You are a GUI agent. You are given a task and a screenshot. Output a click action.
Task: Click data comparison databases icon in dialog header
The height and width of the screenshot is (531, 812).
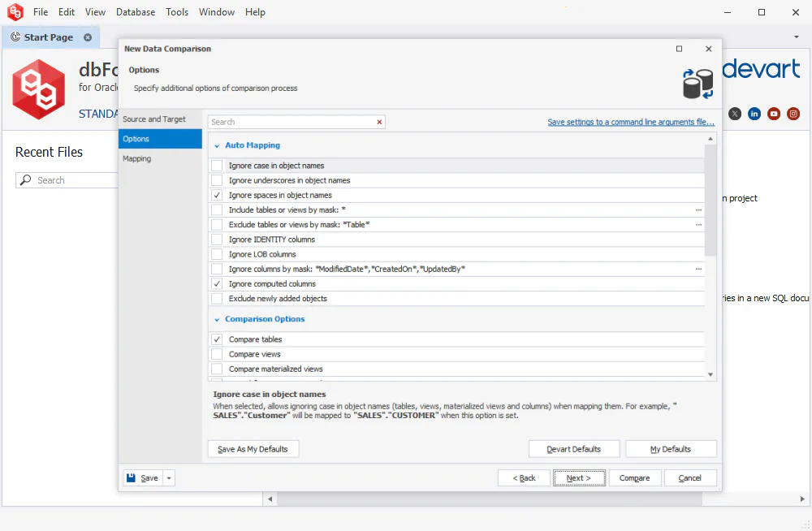(x=698, y=84)
